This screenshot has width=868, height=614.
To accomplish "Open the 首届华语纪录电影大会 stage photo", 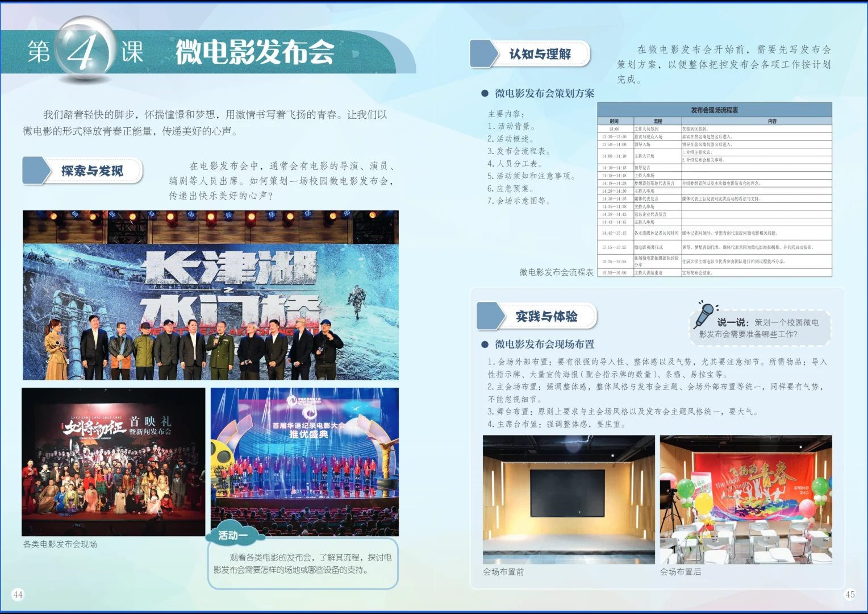I will coord(304,462).
